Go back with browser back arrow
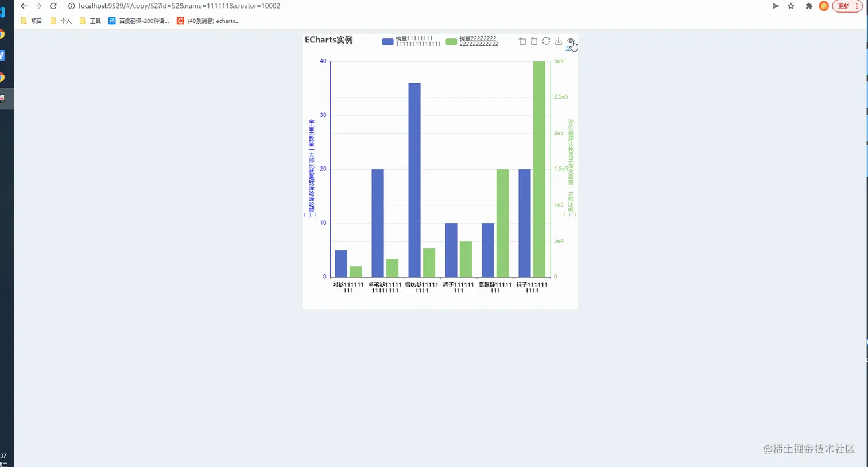 pyautogui.click(x=24, y=6)
